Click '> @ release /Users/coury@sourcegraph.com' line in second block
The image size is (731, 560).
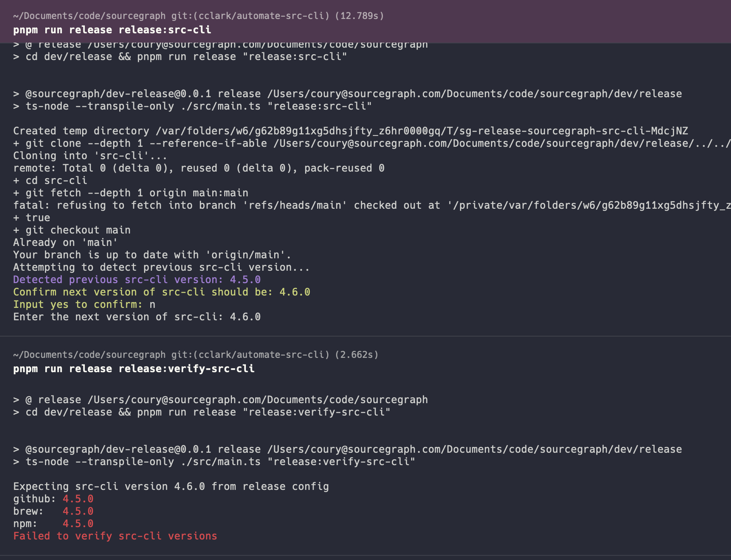pos(220,400)
